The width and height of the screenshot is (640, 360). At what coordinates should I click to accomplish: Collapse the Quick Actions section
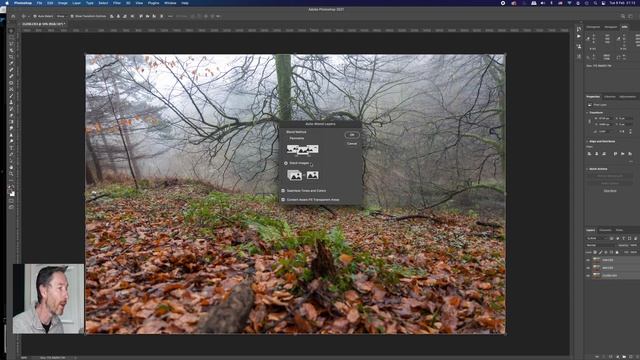(x=587, y=169)
